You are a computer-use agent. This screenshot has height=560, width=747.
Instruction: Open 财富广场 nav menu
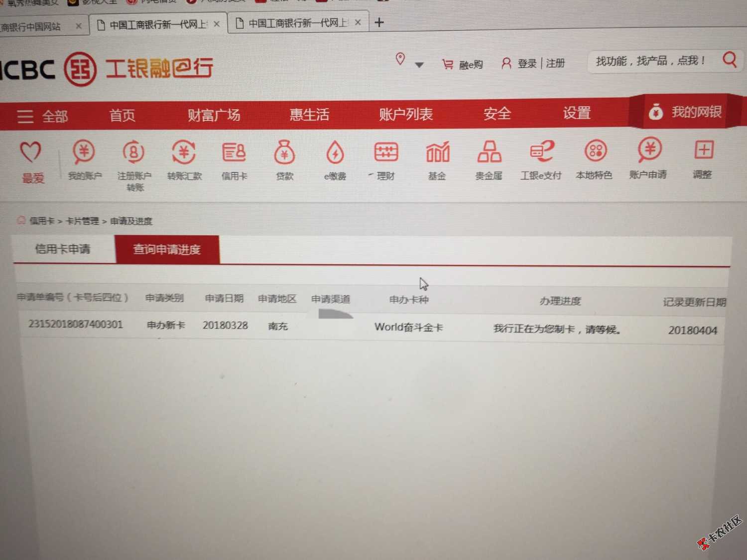click(214, 115)
